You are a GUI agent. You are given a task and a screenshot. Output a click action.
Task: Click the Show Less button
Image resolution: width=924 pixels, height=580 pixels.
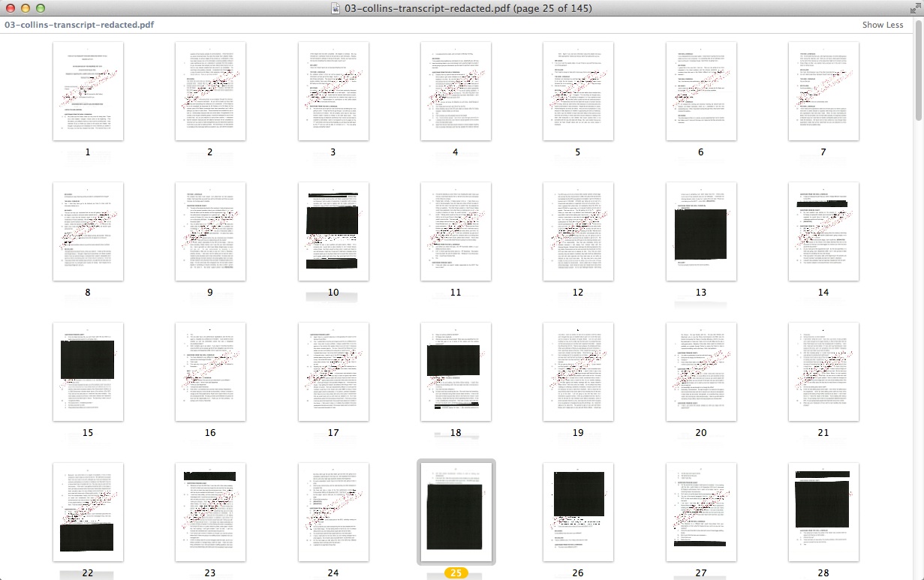coord(883,25)
